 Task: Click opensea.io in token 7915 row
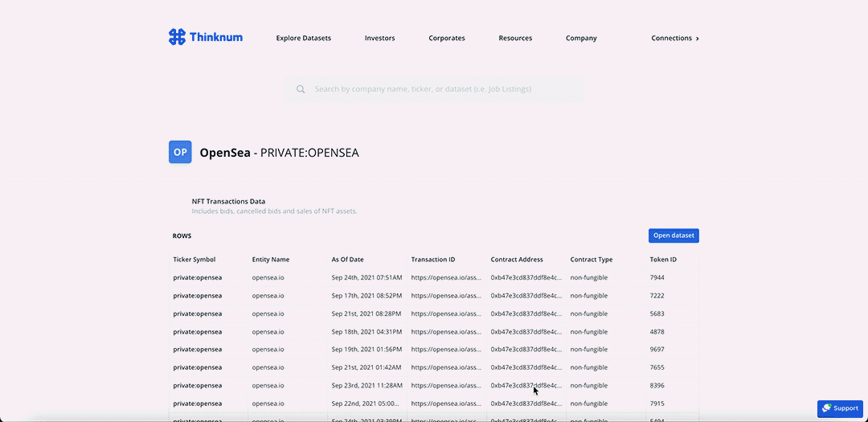point(268,404)
